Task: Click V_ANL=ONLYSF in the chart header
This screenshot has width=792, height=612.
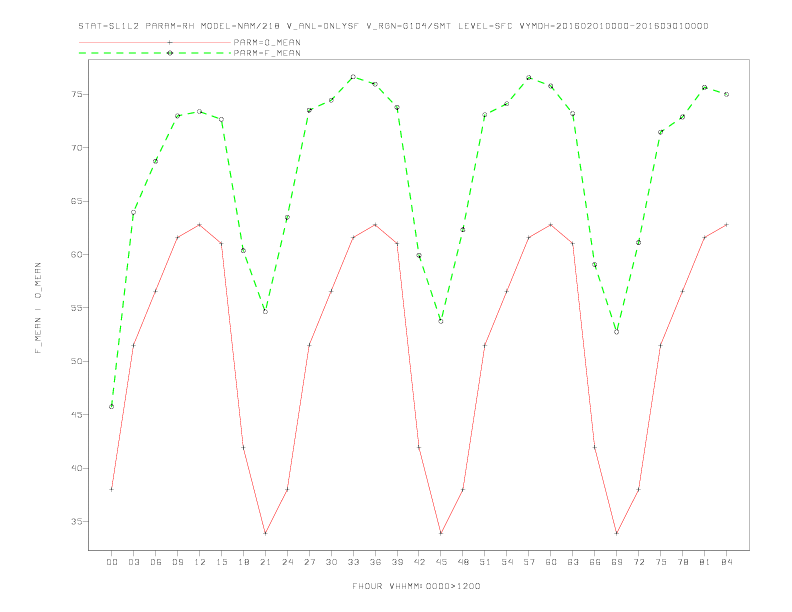Action: pos(323,26)
